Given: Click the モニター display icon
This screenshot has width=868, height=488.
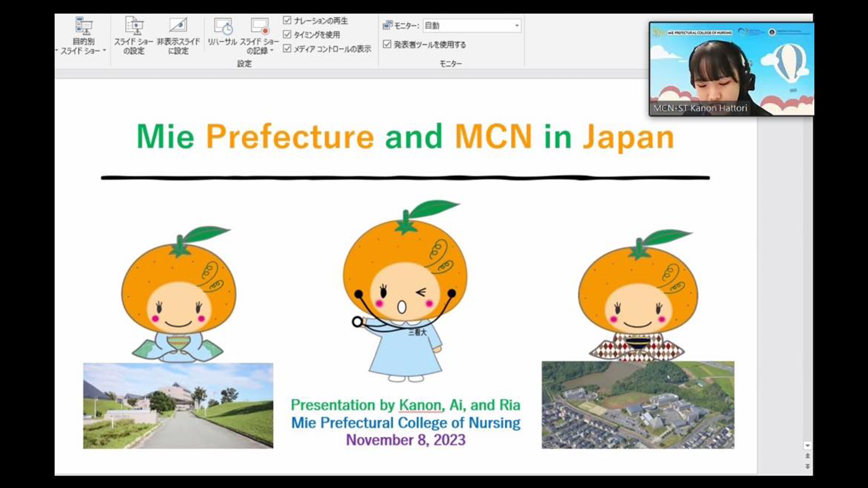Looking at the screenshot, I should 387,25.
